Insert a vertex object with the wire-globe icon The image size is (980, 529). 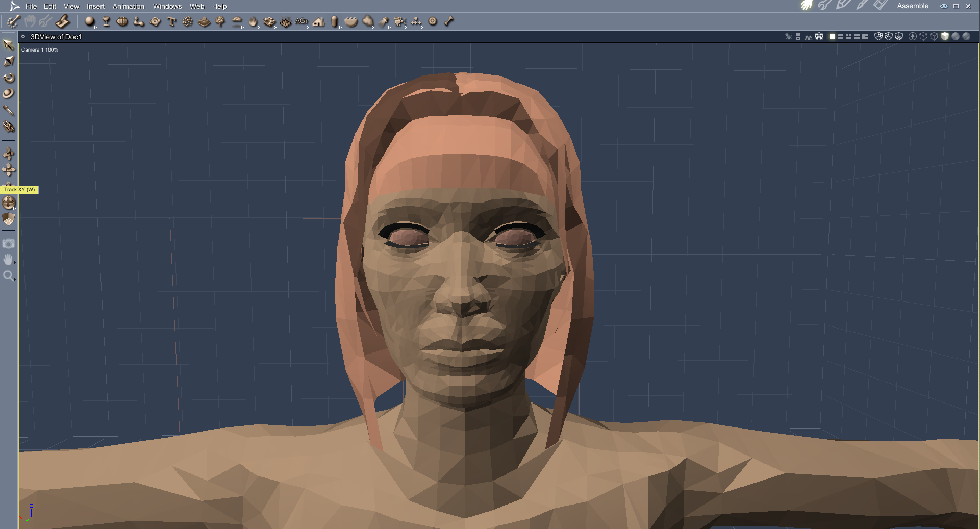click(x=122, y=21)
